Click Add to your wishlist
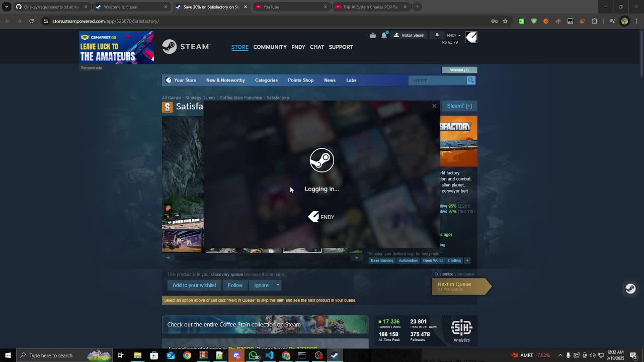 point(194,285)
